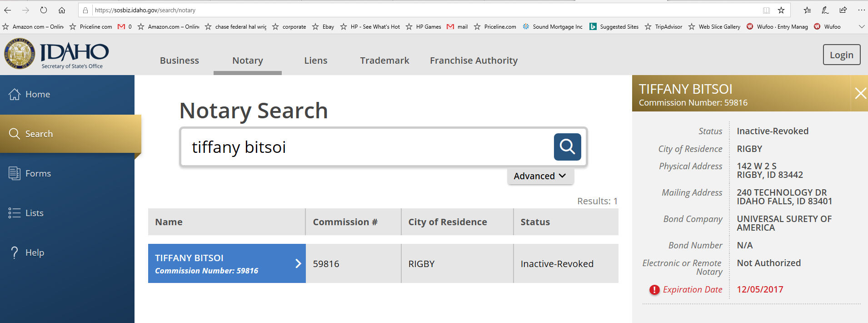
Task: Expand the Advanced search options
Action: tap(540, 176)
